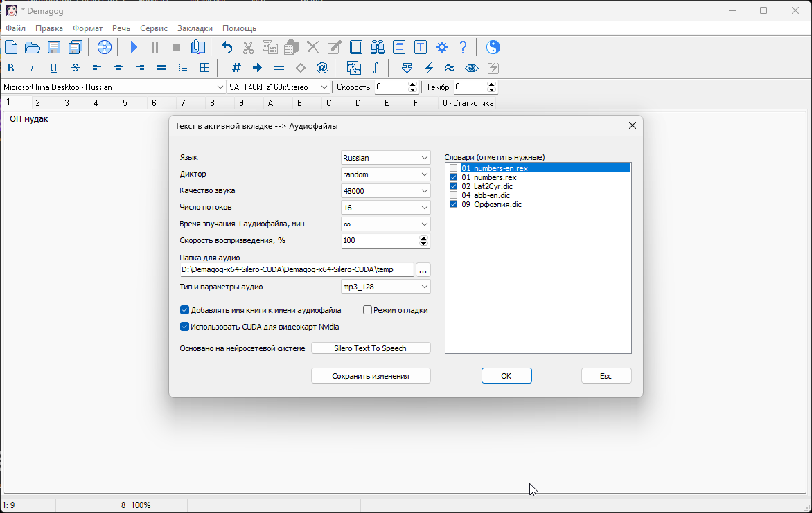
Task: Open the 'Сервис' menu
Action: [x=153, y=28]
